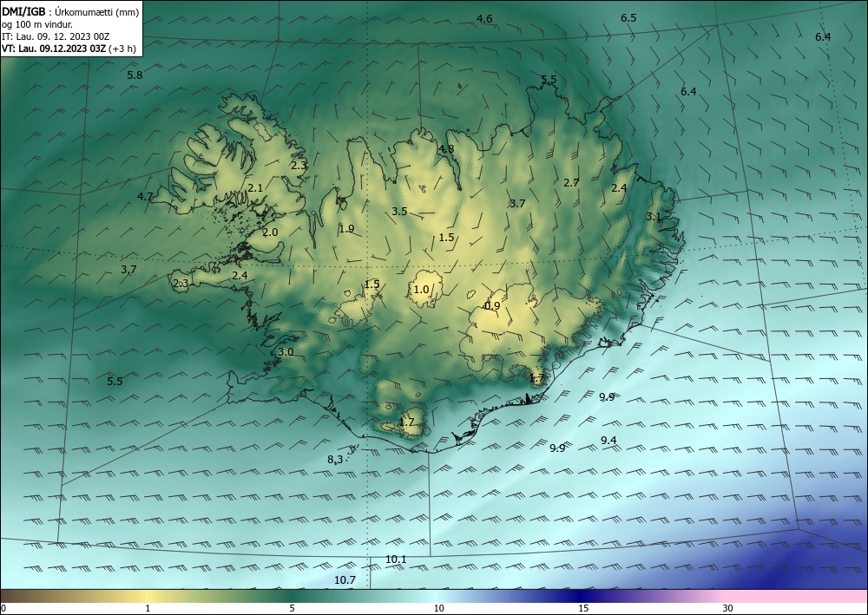Screen dimensions: 868x615
Task: Click the "30" label on the color scale
Action: [728, 608]
